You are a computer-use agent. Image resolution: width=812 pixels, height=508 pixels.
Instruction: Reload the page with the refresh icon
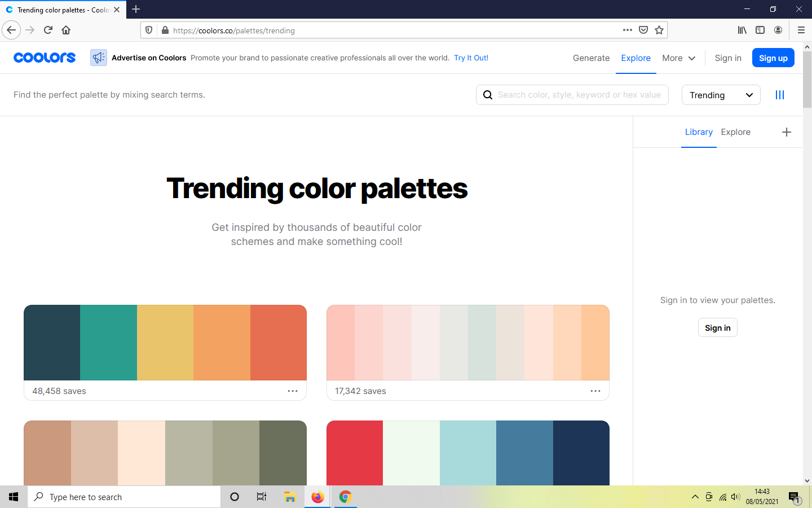click(x=47, y=30)
